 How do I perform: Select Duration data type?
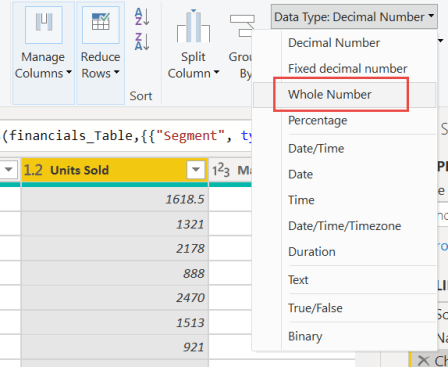[x=345, y=252]
